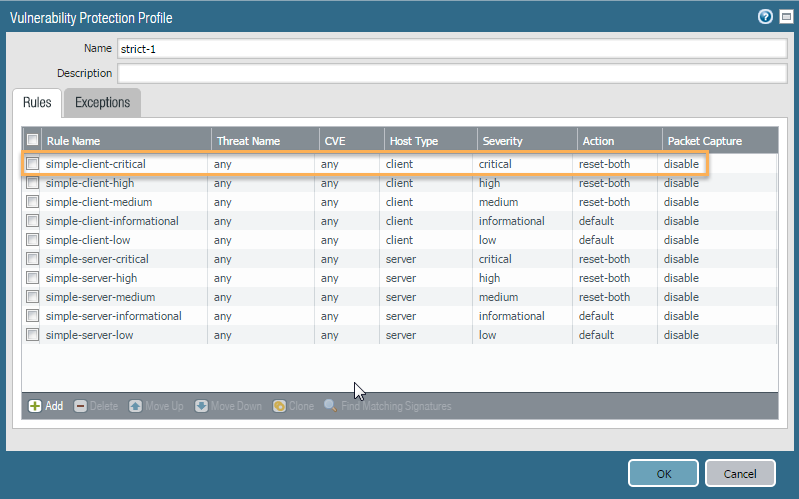The width and height of the screenshot is (799, 499).
Task: Sort by the Severity column header
Action: pyautogui.click(x=502, y=141)
